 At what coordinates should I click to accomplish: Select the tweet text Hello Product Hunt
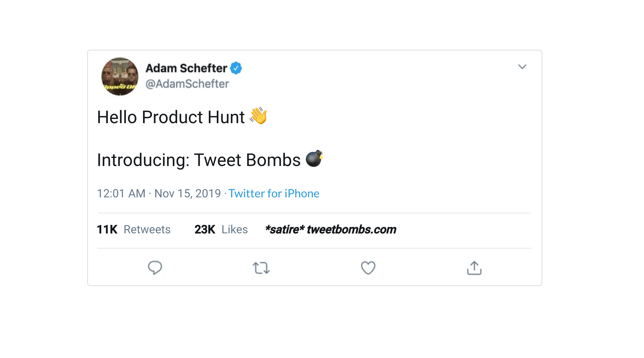click(171, 117)
